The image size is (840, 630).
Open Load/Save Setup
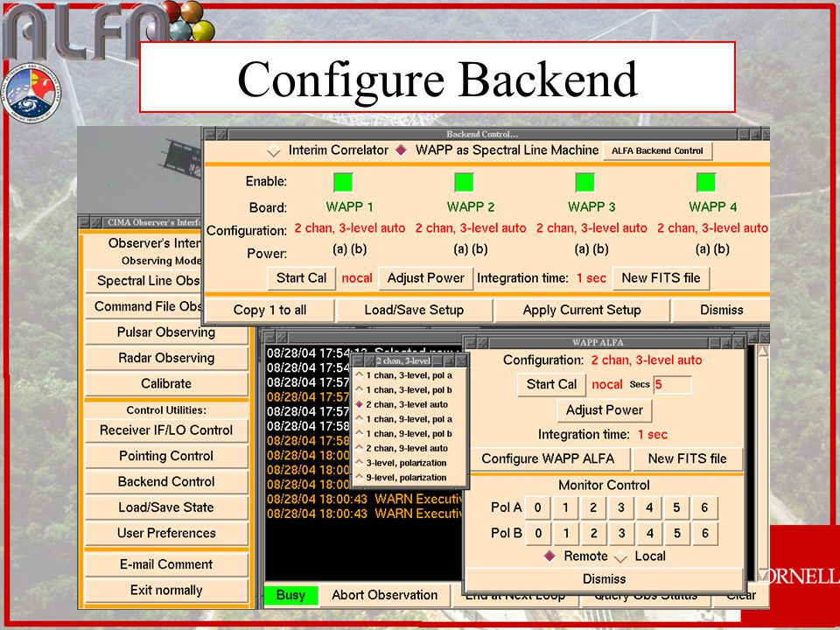[414, 310]
